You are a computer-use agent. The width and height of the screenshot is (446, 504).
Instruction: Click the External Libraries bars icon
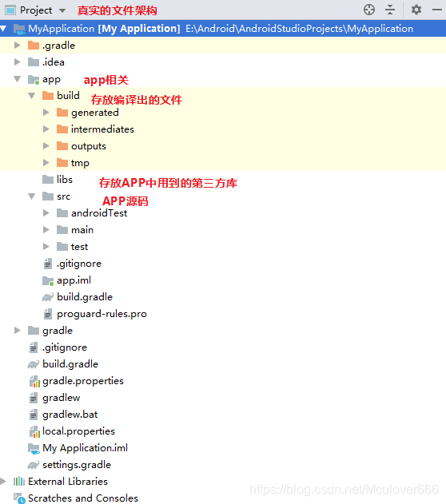19,482
